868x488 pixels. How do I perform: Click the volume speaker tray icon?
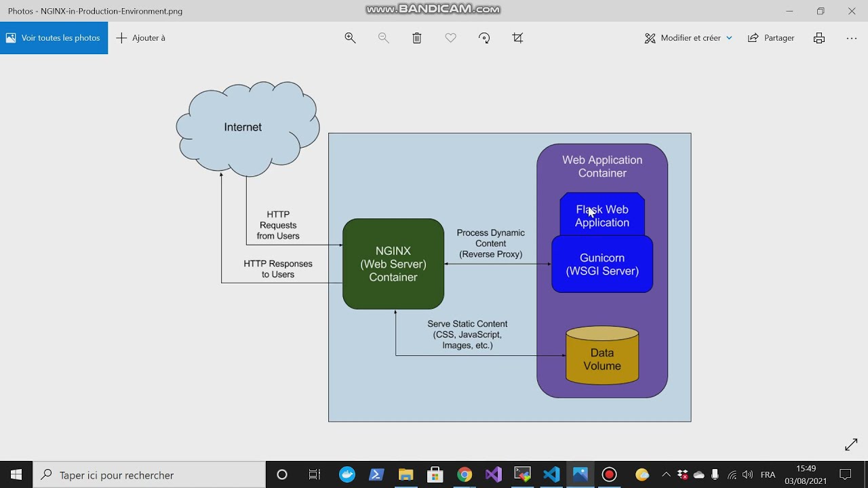(748, 474)
